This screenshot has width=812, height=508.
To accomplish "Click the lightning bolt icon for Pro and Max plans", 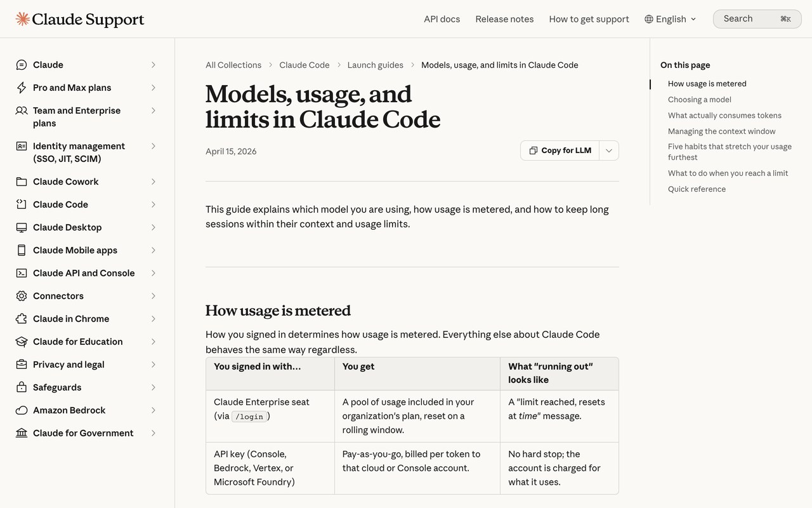I will [x=22, y=88].
